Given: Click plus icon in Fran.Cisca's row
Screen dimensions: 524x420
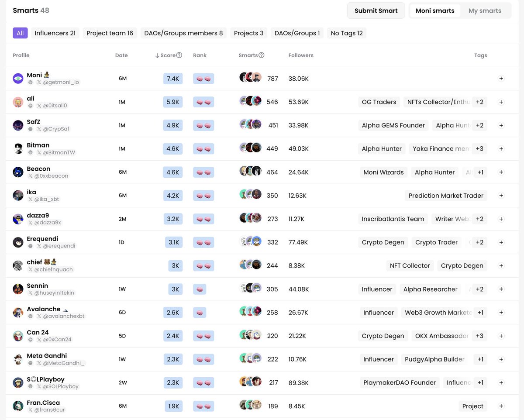Looking at the screenshot, I should tap(501, 406).
